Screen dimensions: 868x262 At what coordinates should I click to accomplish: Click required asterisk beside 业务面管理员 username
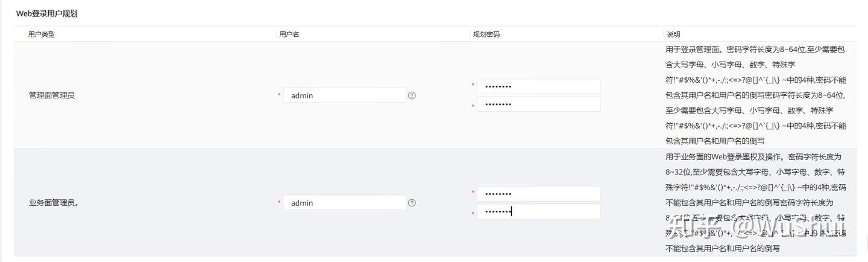click(x=279, y=202)
